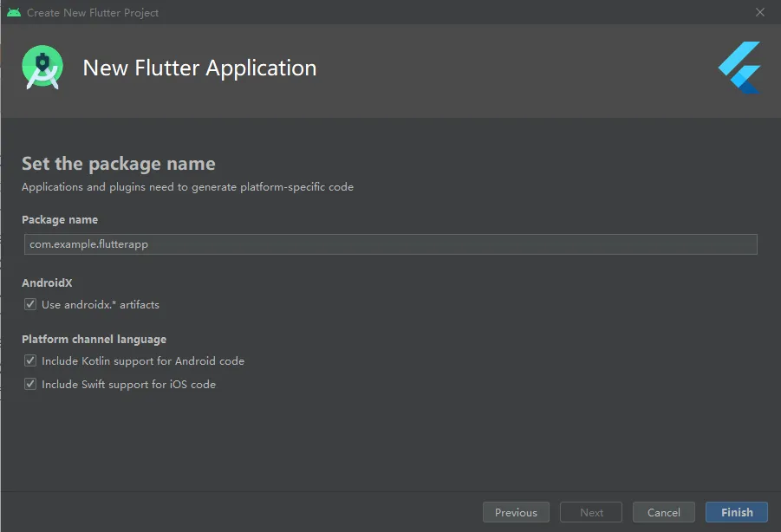Click the "Set the package name" heading

tap(119, 164)
